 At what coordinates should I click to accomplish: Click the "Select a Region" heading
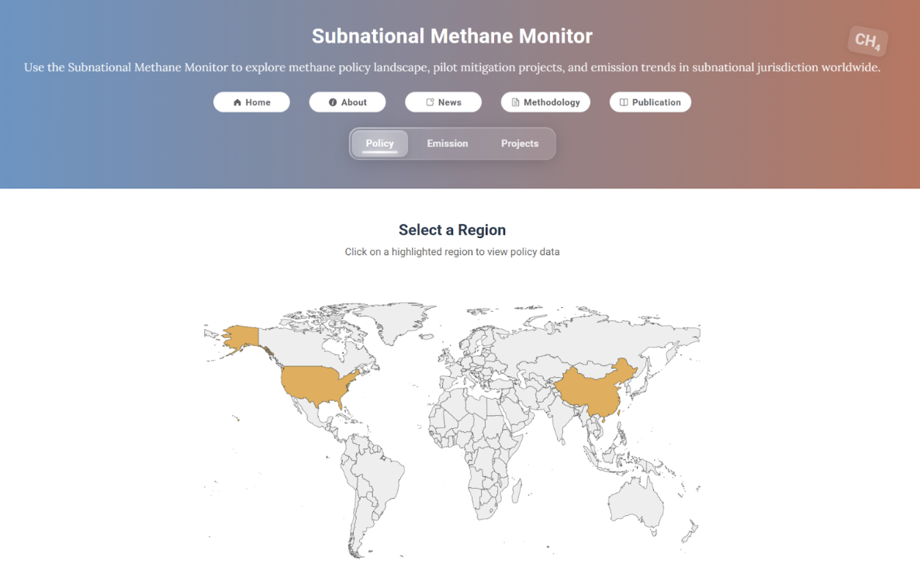[x=452, y=230]
